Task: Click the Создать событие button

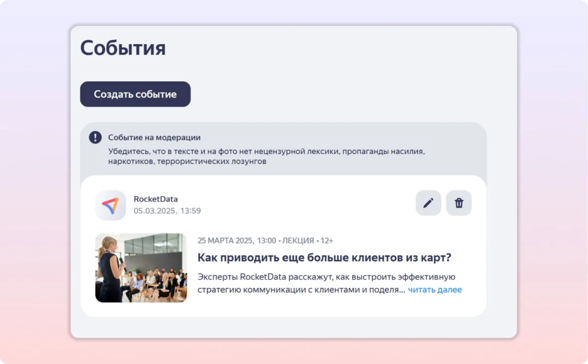Action: [x=135, y=94]
